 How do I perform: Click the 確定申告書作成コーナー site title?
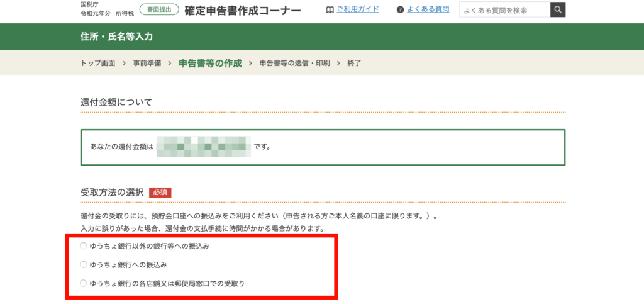coord(243,11)
